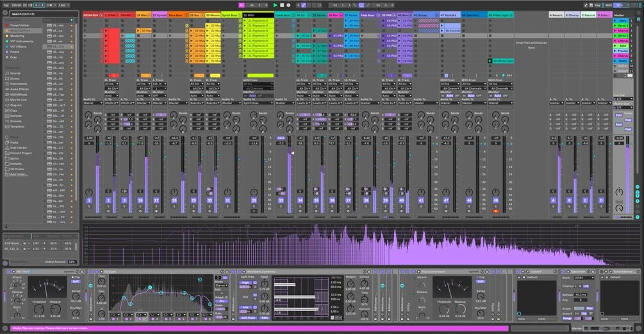Toggle the highlighted Loop switch
644x334 pixels.
(x=361, y=5)
